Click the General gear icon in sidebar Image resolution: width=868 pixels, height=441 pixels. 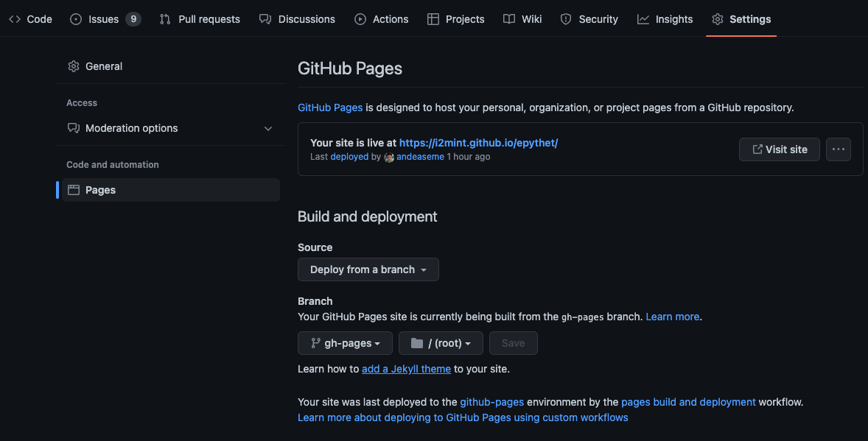74,66
